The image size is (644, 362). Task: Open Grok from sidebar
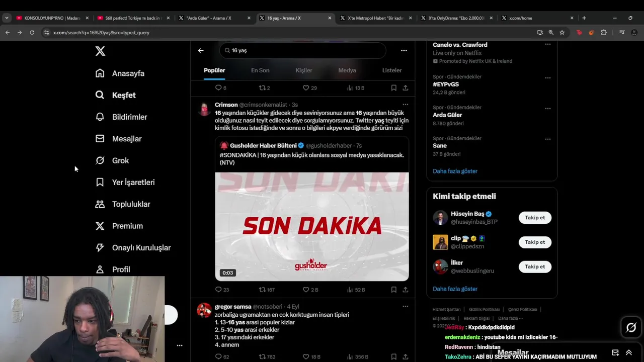(112, 160)
